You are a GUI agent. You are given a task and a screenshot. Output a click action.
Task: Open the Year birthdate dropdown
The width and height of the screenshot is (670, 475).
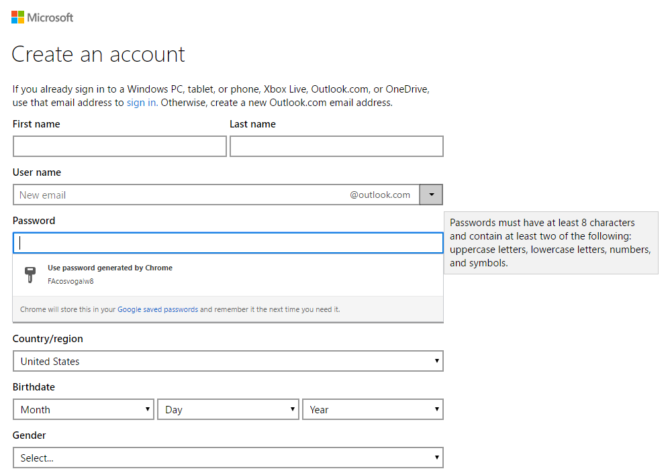373,409
